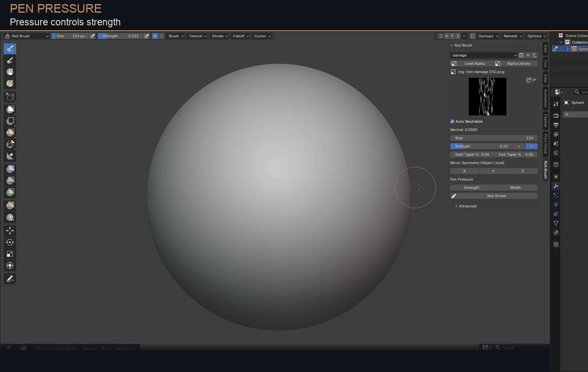Select the Box Trim add-cube tool
Image resolution: width=588 pixels, height=372 pixels.
click(10, 97)
